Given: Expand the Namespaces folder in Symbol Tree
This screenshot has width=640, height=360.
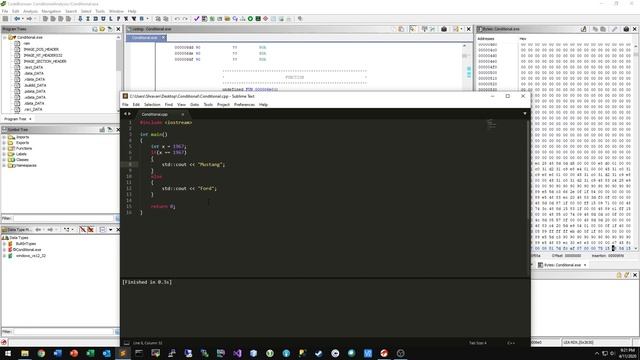Looking at the screenshot, I should pos(4,166).
